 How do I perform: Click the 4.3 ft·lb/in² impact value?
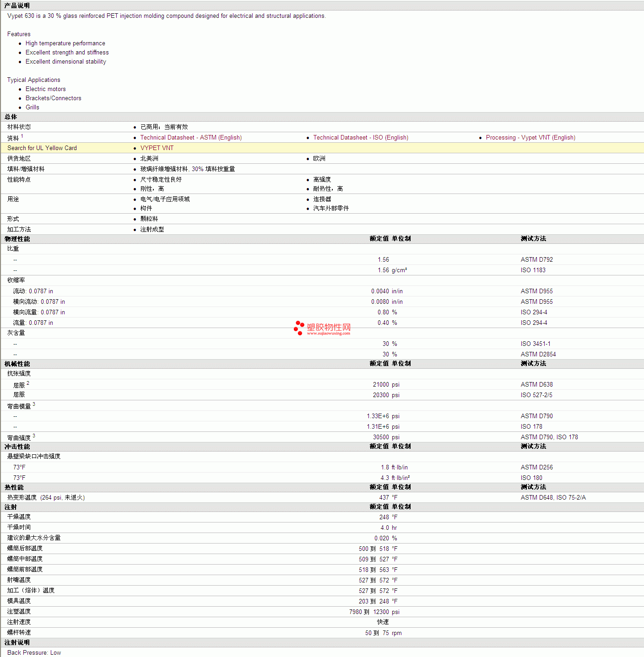395,478
